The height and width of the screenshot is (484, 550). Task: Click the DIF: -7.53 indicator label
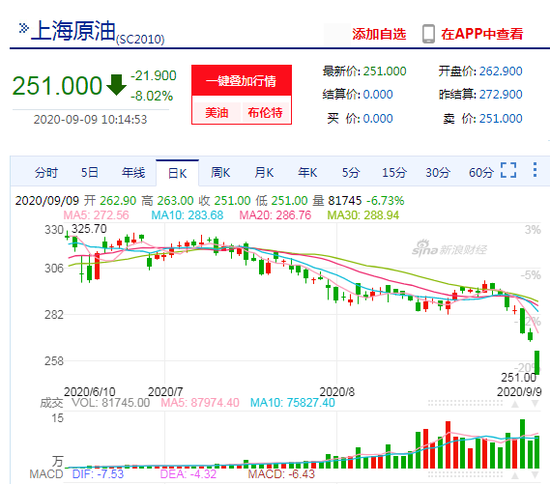pyautogui.click(x=98, y=474)
